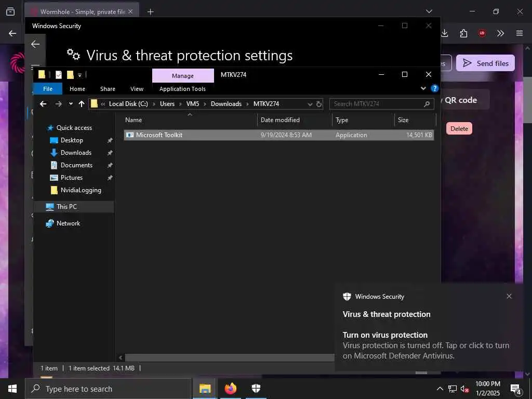This screenshot has width=532, height=399.
Task: Open Documents in navigation pane
Action: coord(76,165)
